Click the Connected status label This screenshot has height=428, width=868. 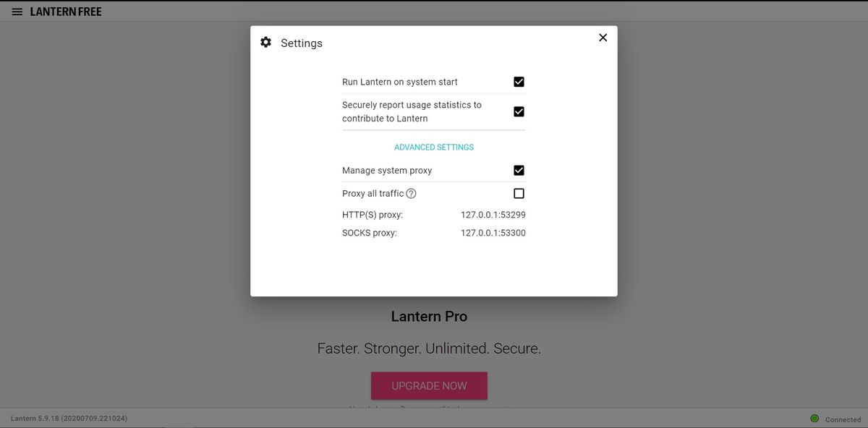pyautogui.click(x=843, y=419)
